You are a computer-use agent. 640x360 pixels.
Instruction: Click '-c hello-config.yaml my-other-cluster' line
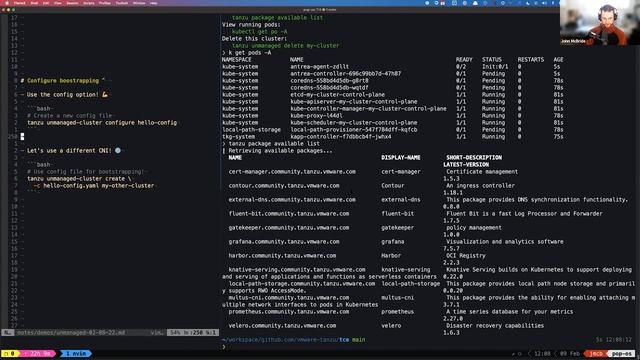click(x=93, y=186)
